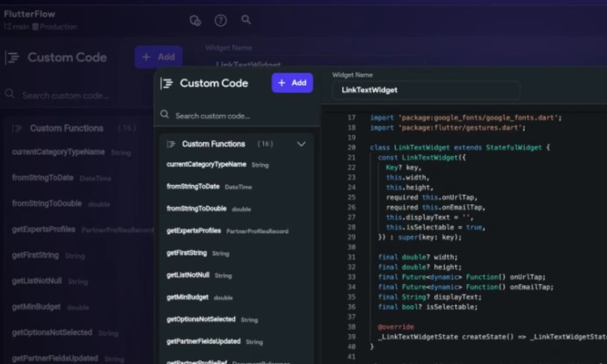Click the super(key: key) line in the code
607x364 pixels.
420,237
